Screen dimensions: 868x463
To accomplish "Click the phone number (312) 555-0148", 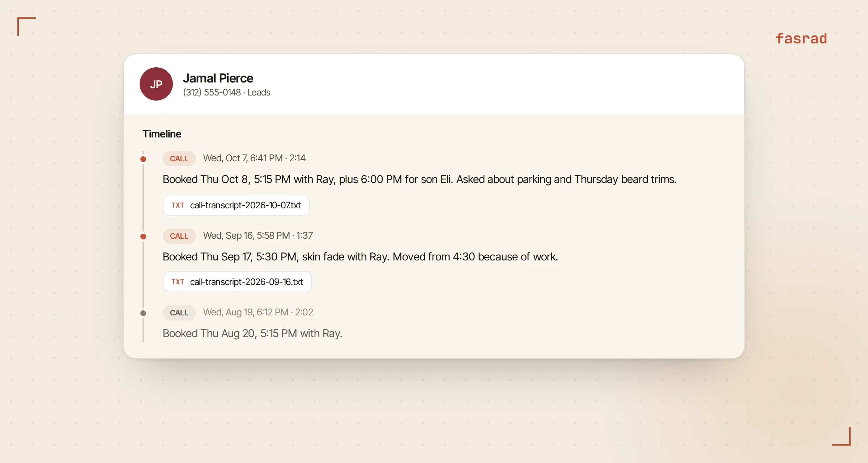I will pos(212,93).
